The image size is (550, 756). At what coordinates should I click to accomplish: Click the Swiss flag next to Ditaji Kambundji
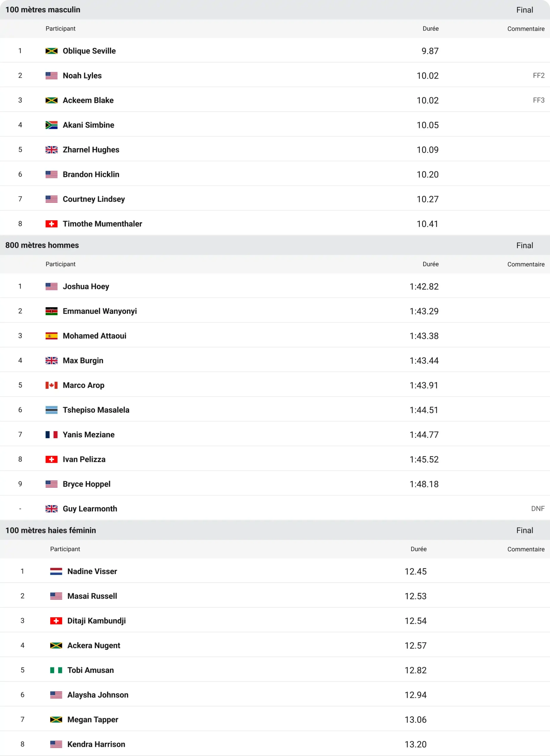(x=56, y=621)
